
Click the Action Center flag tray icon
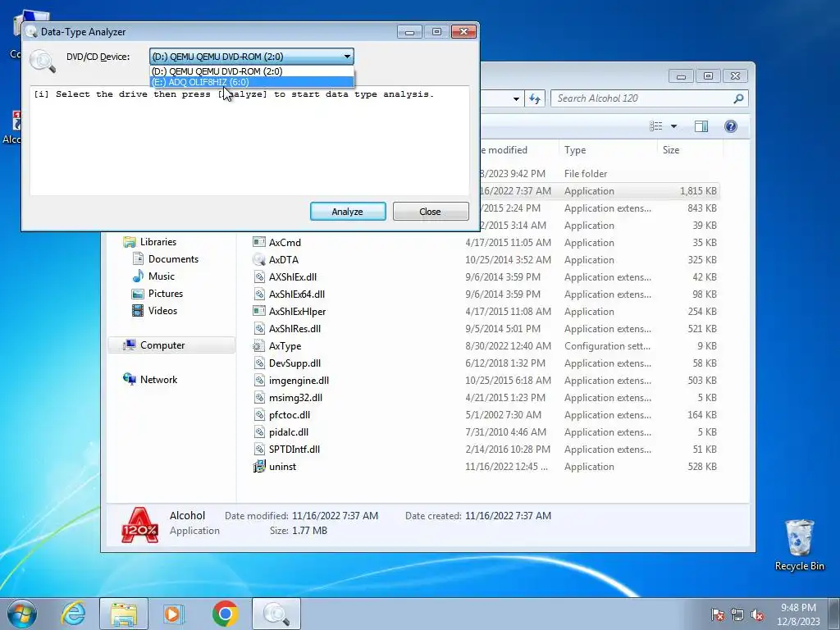click(718, 614)
